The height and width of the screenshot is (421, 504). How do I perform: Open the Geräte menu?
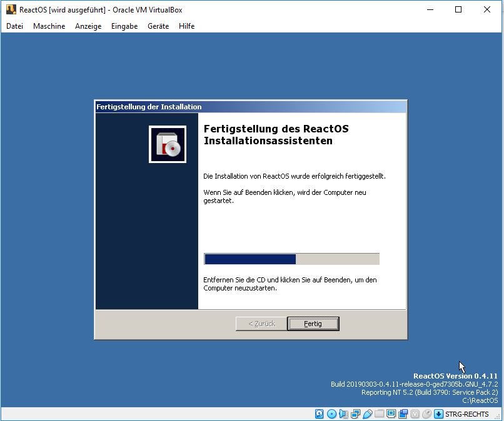(x=158, y=26)
